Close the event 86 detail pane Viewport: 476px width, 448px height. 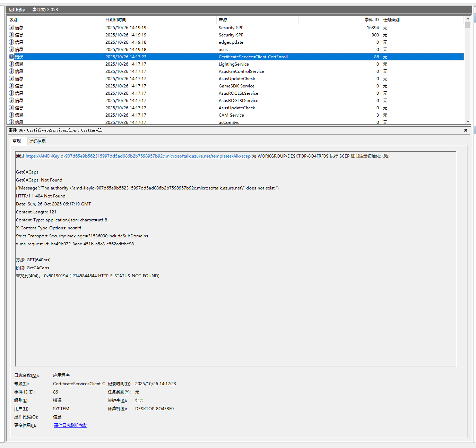pyautogui.click(x=466, y=130)
